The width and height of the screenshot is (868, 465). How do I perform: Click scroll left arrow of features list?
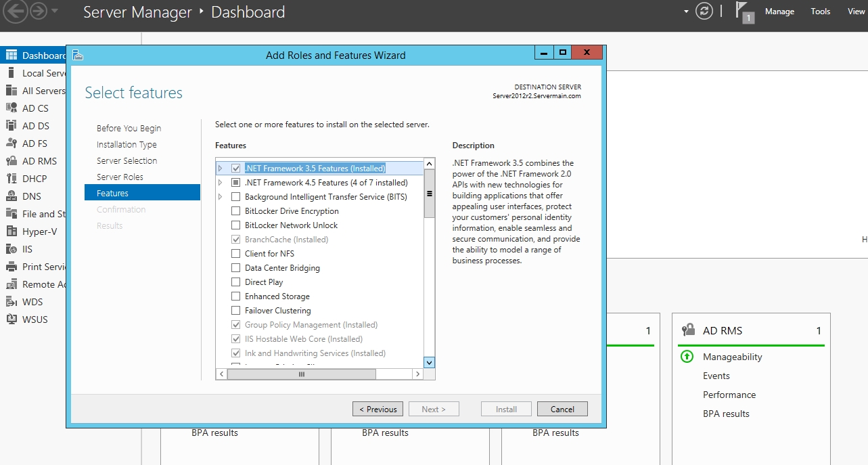[x=221, y=374]
